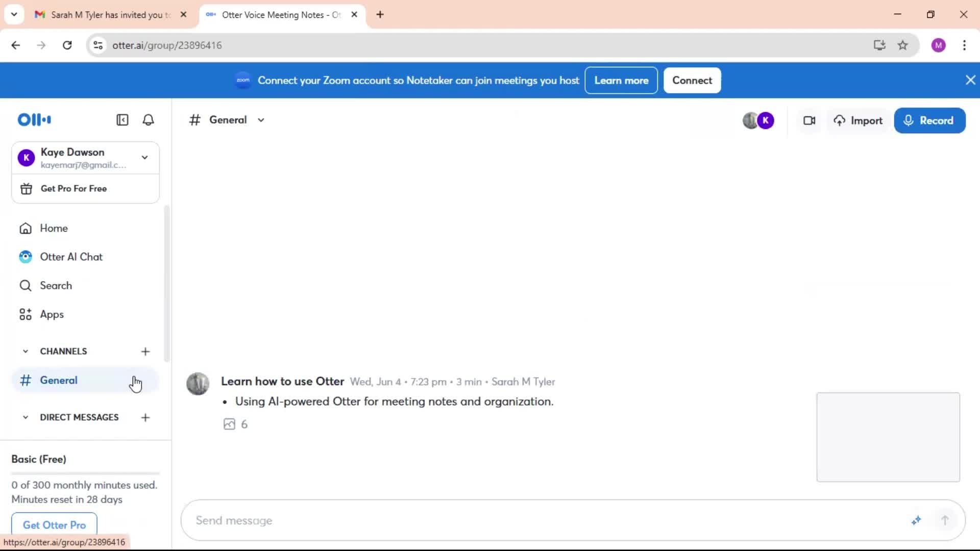The width and height of the screenshot is (980, 551).
Task: Reload the current page
Action: [67, 45]
